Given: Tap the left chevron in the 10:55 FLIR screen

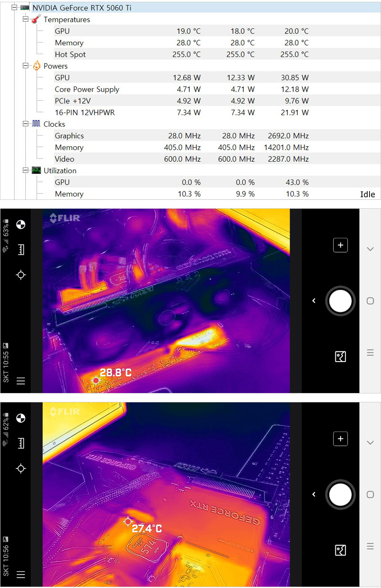Looking at the screenshot, I should [314, 301].
